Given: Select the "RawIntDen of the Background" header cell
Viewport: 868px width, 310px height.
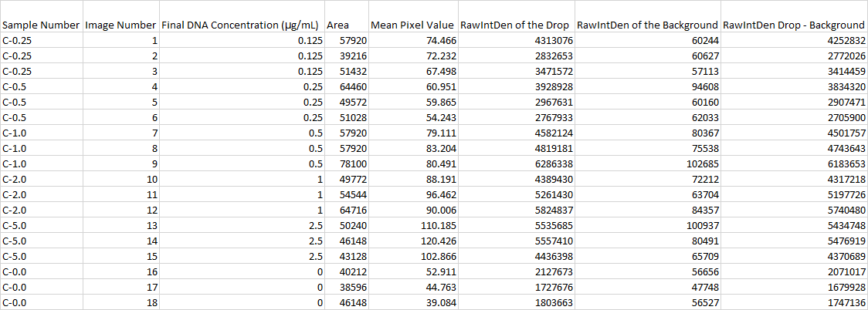Looking at the screenshot, I should (648, 25).
